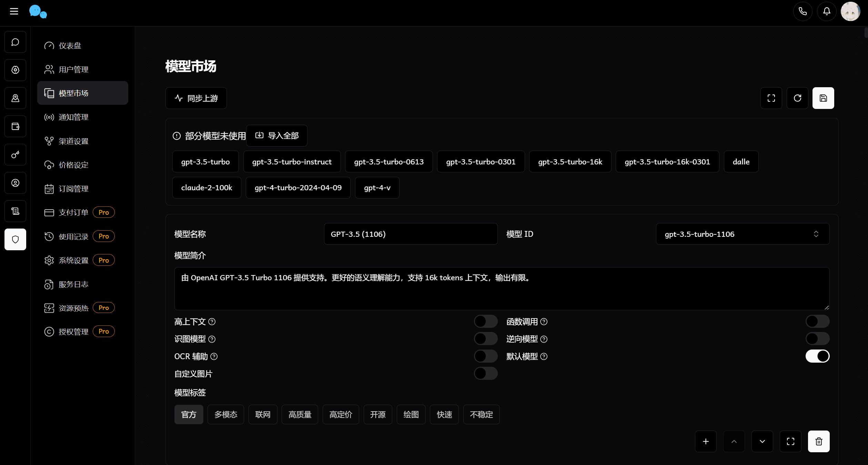Toggle the 函数调用 switch

(x=818, y=322)
